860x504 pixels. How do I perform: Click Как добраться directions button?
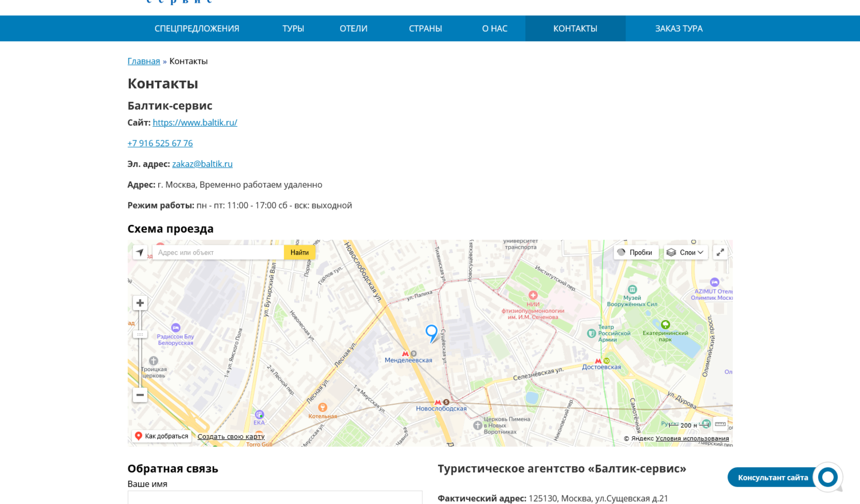point(161,436)
